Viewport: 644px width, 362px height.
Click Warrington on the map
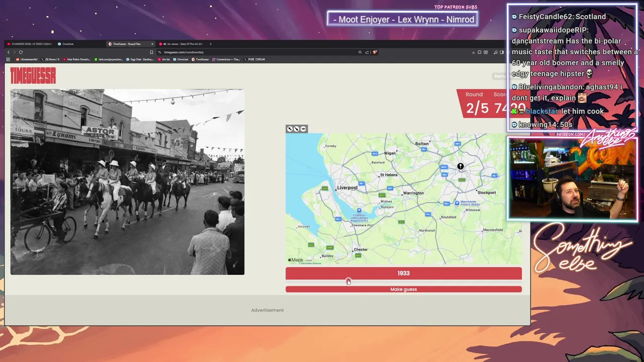(x=414, y=193)
